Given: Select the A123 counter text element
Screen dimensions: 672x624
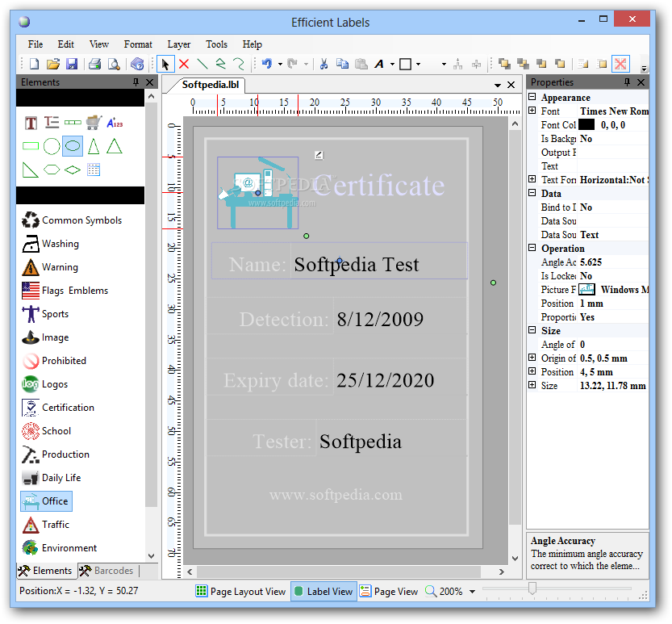Looking at the screenshot, I should click(x=115, y=123).
